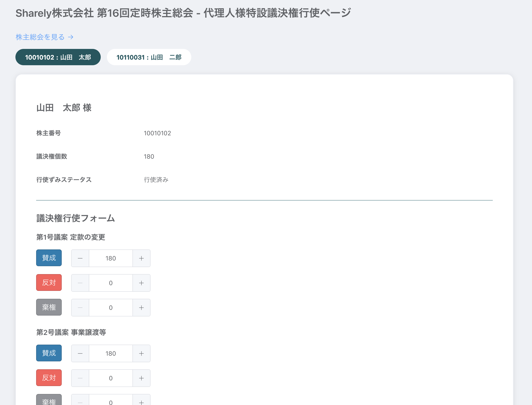This screenshot has width=532, height=405.
Task: Increase 賛成 count for 第2号議案 with plus
Action: coord(141,353)
